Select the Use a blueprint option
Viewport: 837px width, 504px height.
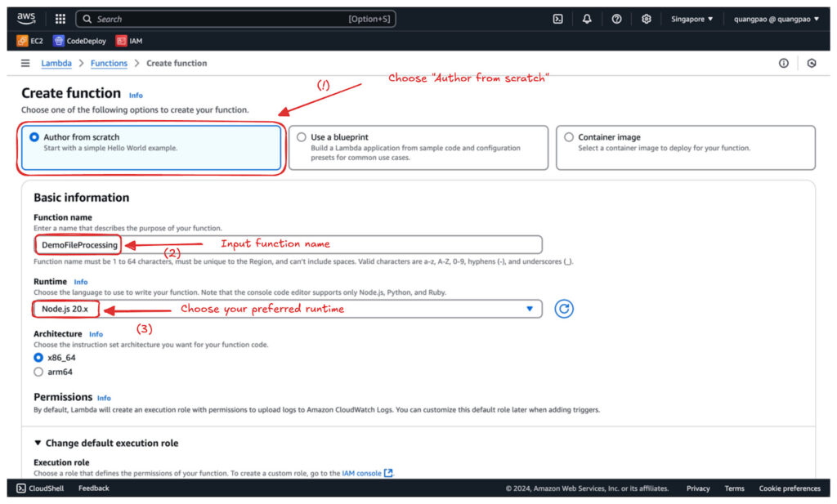418,148
